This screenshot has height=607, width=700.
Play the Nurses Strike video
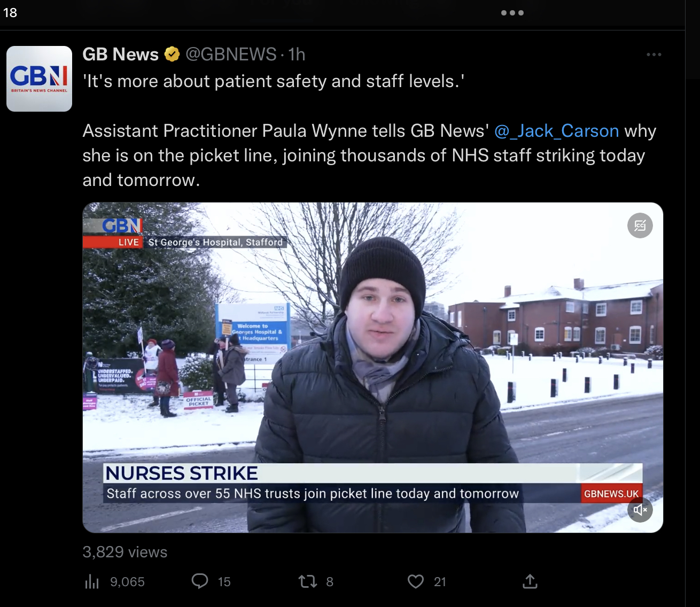pyautogui.click(x=372, y=368)
